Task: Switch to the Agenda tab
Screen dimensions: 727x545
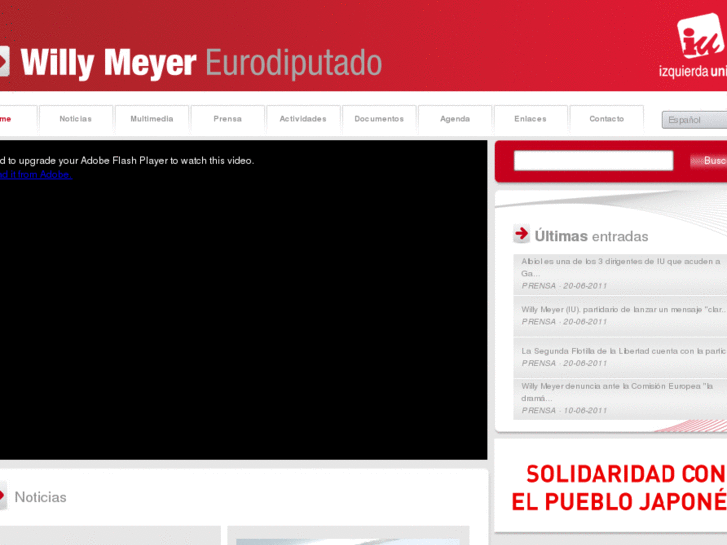Action: coord(455,119)
